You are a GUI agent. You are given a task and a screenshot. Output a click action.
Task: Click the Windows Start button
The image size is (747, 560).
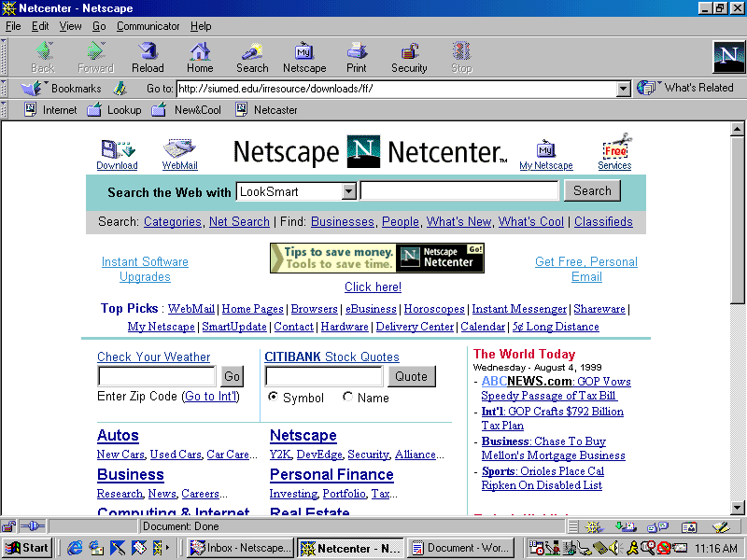[x=27, y=548]
